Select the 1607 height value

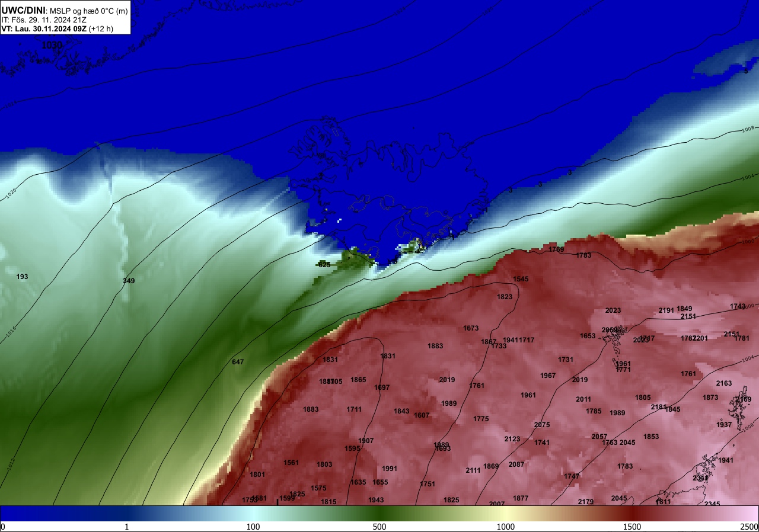point(422,415)
